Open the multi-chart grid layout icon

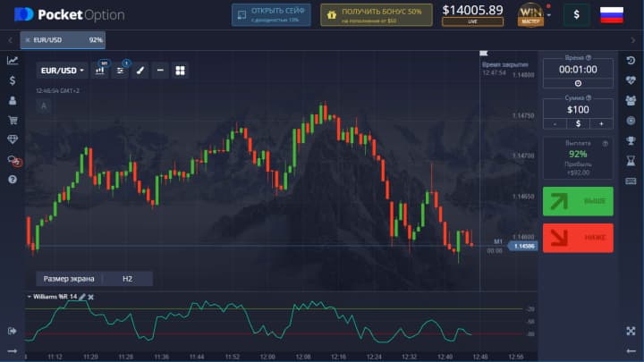point(180,70)
